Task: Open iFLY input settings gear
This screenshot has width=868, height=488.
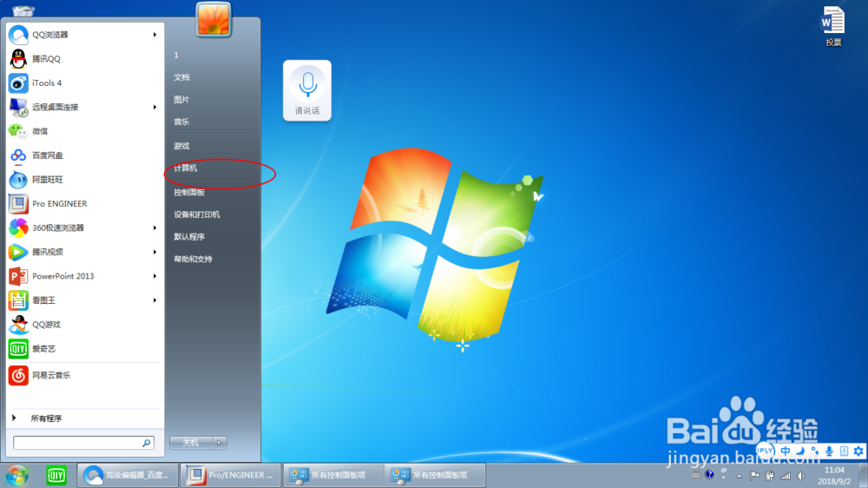Action: pyautogui.click(x=858, y=451)
